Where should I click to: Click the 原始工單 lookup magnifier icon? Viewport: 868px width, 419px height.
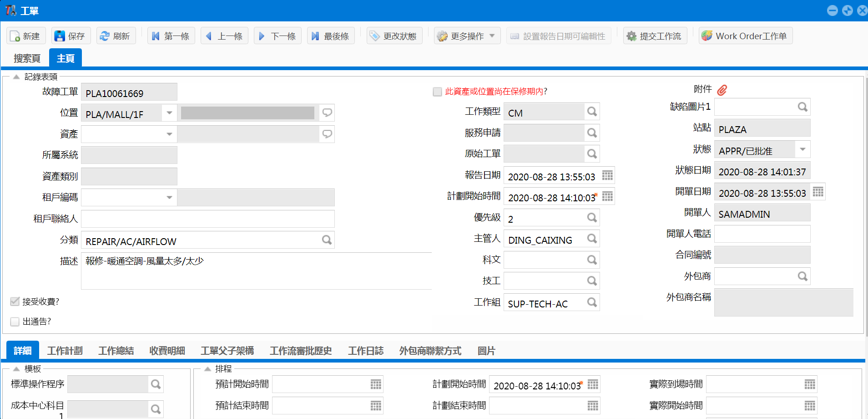[592, 154]
